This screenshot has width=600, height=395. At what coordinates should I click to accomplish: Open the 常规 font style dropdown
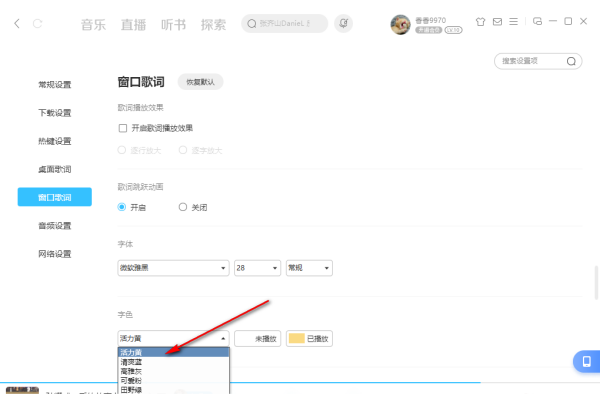tap(309, 268)
